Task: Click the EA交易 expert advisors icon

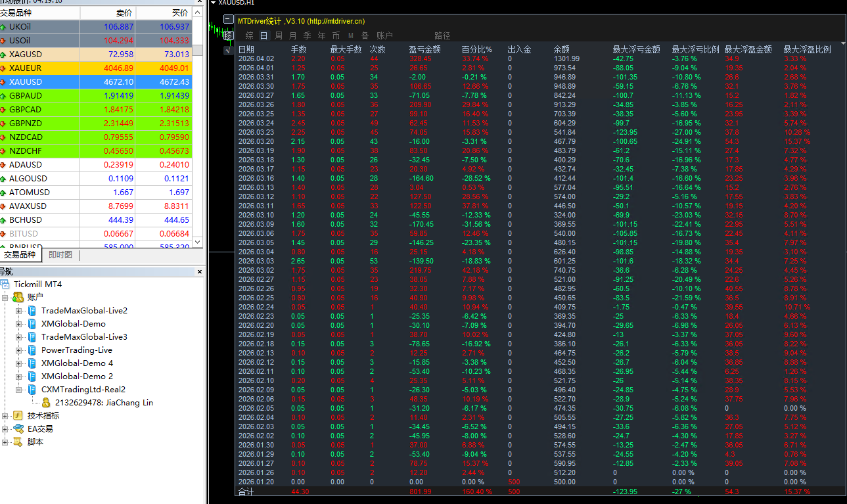Action: tap(18, 429)
